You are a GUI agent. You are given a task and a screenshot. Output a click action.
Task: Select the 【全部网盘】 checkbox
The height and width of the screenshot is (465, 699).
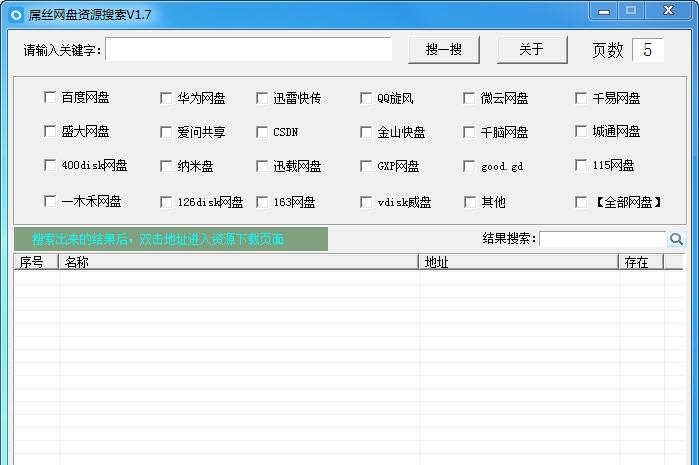pos(581,202)
